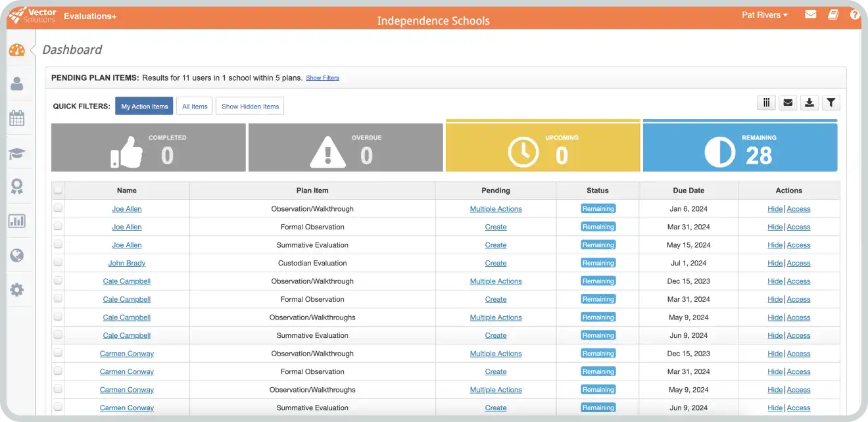Click the mail envelope icon in header
This screenshot has height=422, width=868.
tap(811, 14)
